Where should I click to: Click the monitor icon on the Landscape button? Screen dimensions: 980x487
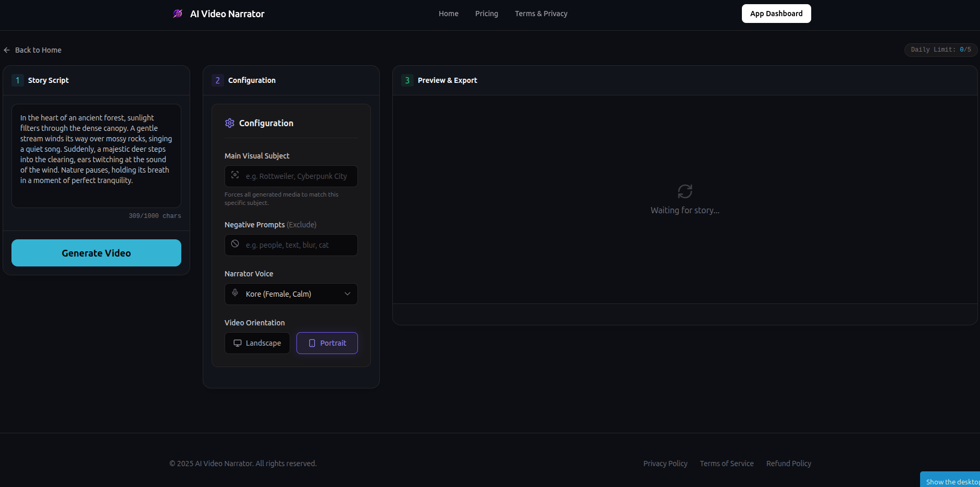(x=237, y=343)
